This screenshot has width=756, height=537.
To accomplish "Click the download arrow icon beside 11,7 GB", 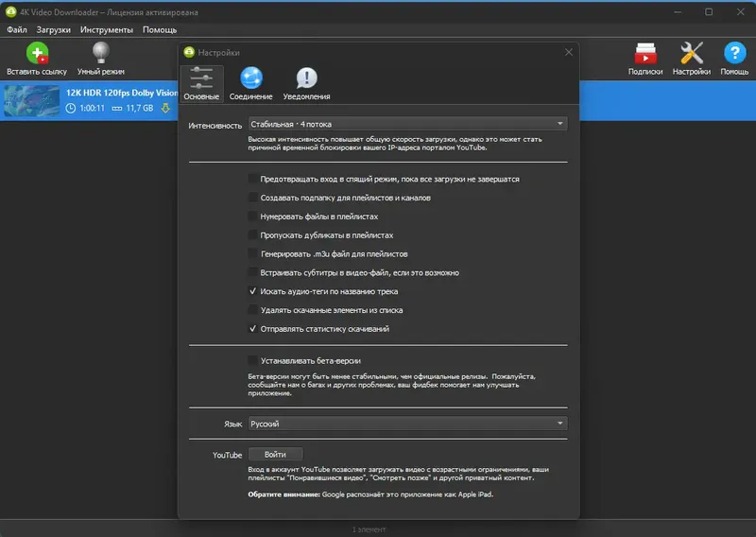I will pyautogui.click(x=165, y=108).
